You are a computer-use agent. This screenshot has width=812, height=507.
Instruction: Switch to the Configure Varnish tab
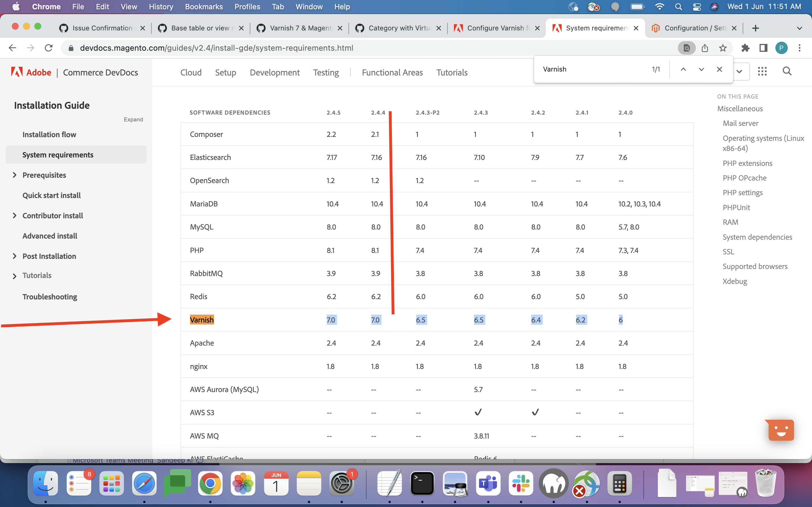click(493, 28)
